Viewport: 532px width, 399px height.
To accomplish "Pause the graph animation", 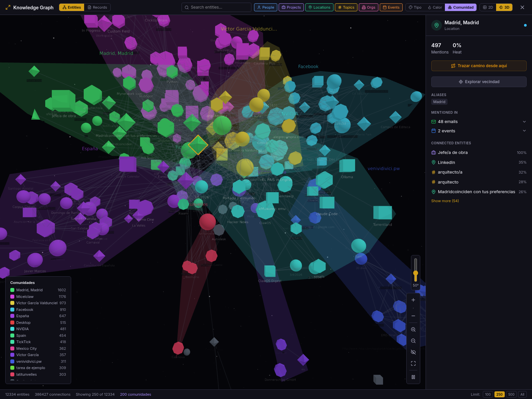I will coord(413,377).
